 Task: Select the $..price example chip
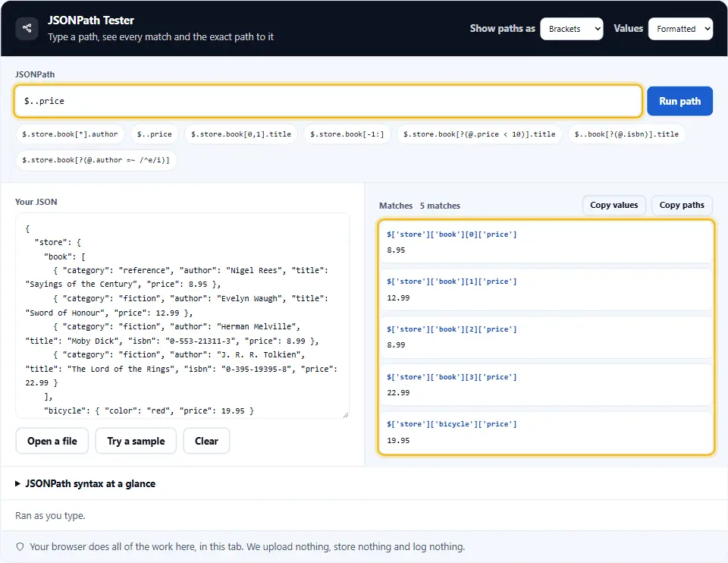pyautogui.click(x=155, y=134)
